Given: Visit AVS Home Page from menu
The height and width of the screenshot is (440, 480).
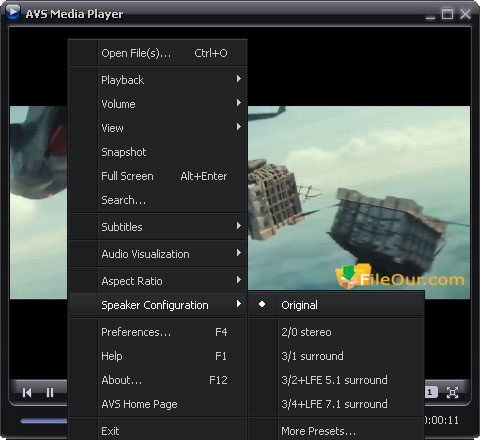Looking at the screenshot, I should coord(158,404).
